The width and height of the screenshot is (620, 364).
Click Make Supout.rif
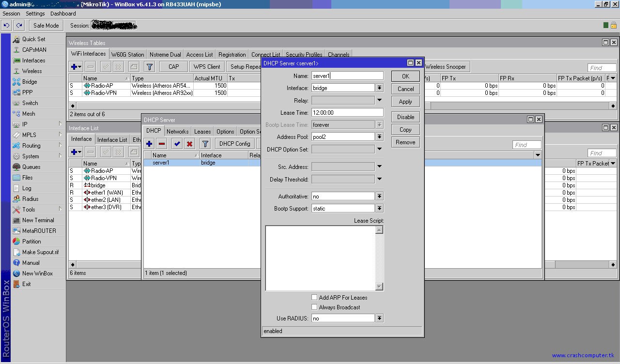[40, 252]
